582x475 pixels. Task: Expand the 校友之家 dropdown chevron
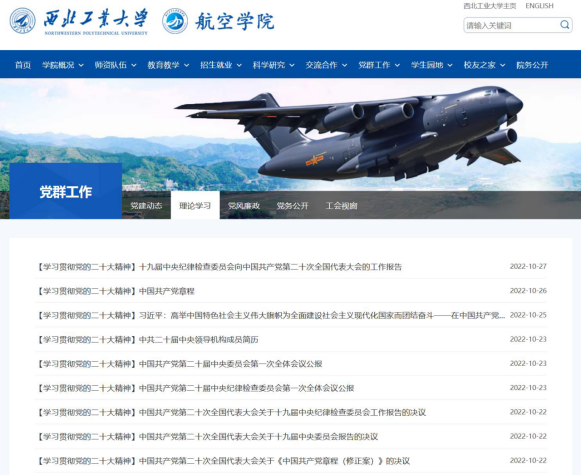[503, 65]
